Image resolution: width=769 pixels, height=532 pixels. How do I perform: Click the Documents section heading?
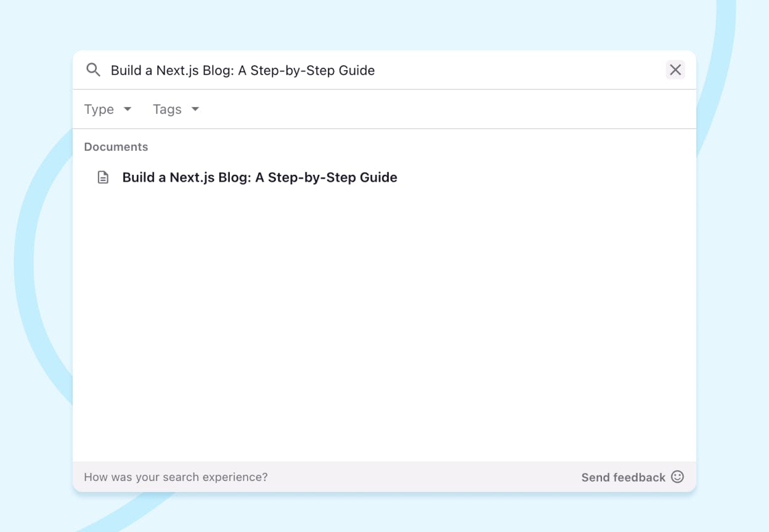pos(116,147)
